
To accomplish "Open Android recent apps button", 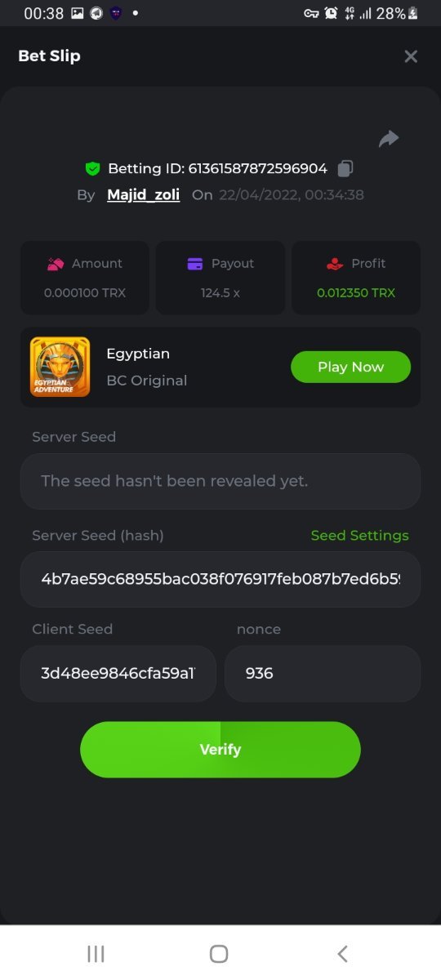I will 96,953.
